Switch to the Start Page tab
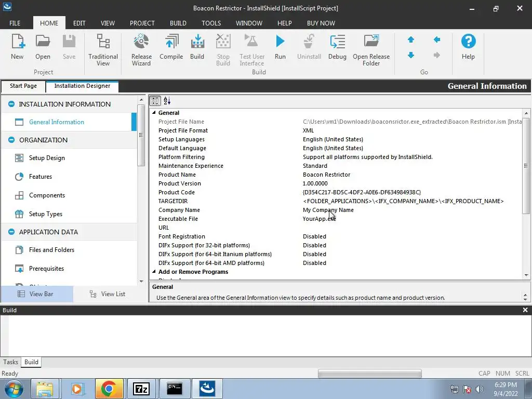Image resolution: width=532 pixels, height=399 pixels. pos(23,86)
